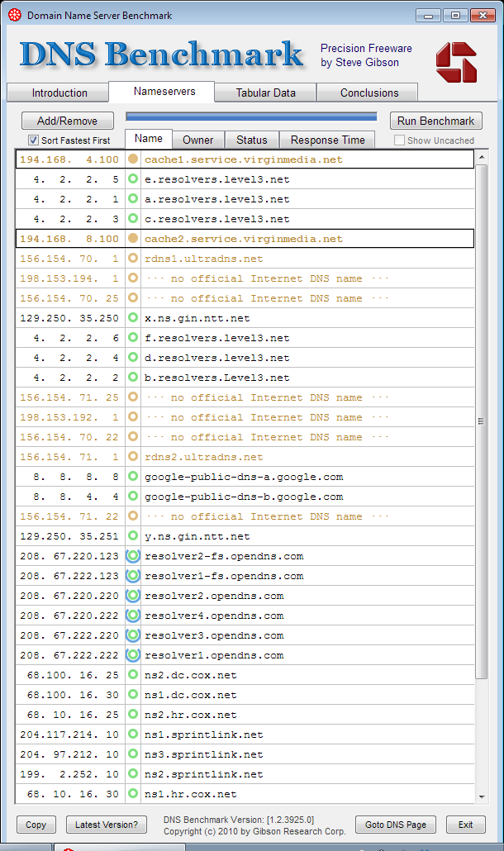Click the Copy button
The image size is (504, 851).
pyautogui.click(x=36, y=825)
